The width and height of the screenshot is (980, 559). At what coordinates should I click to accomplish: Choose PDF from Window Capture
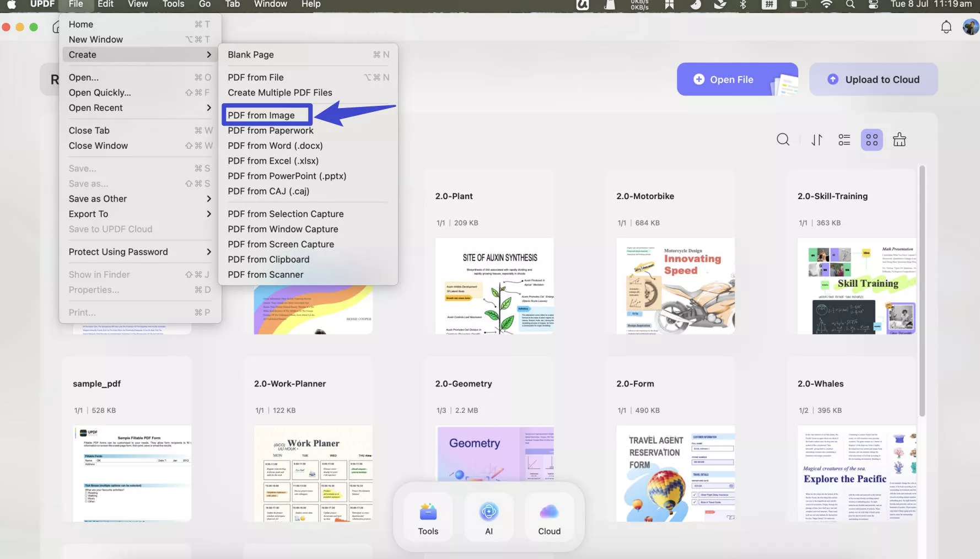pyautogui.click(x=308, y=229)
